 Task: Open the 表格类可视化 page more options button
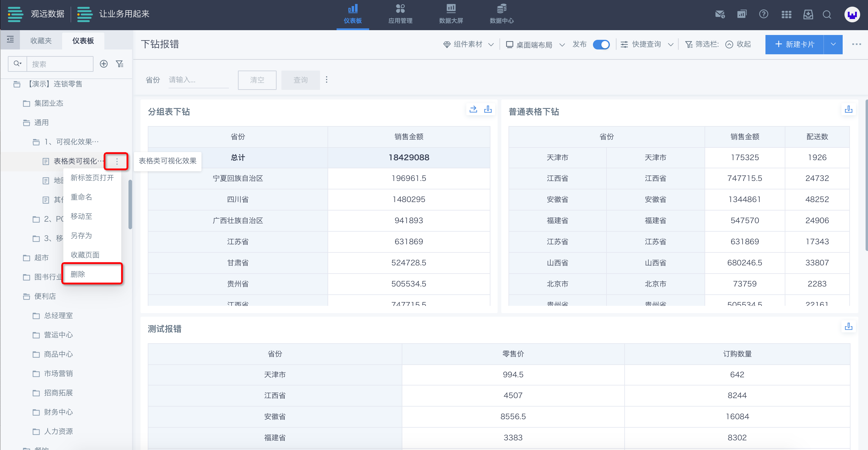coord(117,161)
